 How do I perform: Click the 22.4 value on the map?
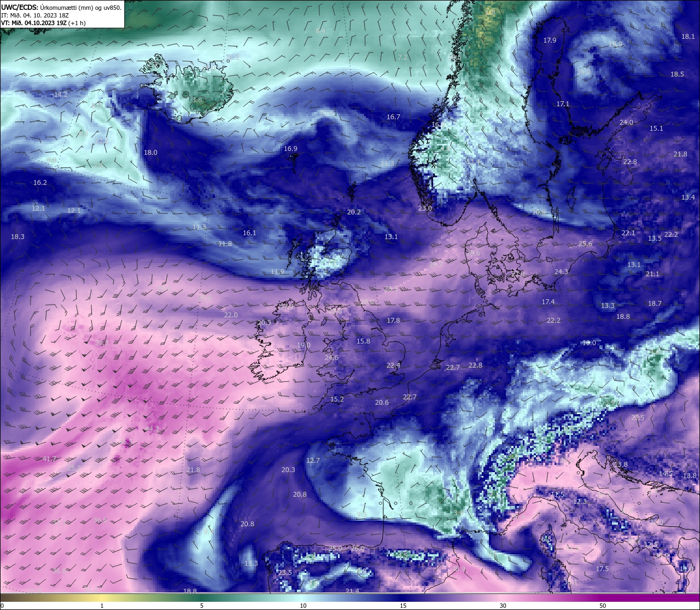[393, 365]
